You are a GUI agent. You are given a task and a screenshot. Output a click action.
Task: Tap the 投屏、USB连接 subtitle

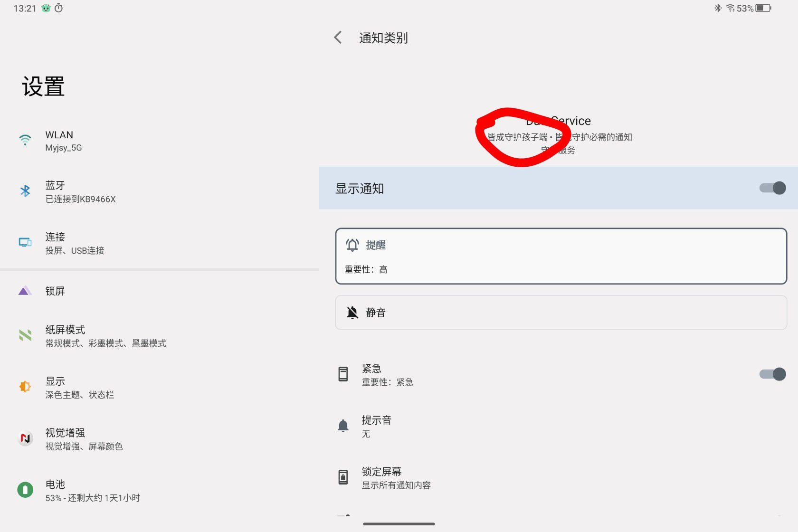75,250
